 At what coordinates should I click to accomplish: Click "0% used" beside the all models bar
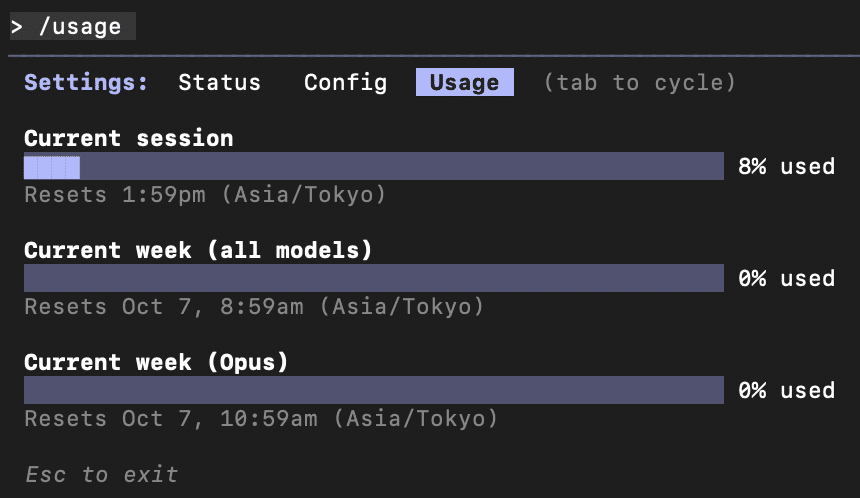point(786,278)
